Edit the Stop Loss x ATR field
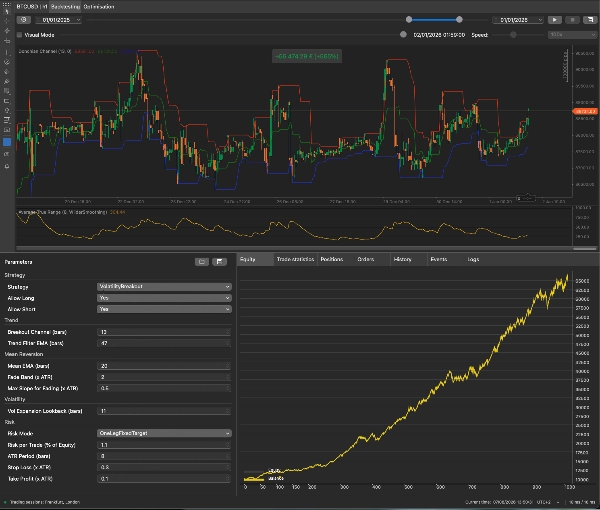 (x=164, y=467)
